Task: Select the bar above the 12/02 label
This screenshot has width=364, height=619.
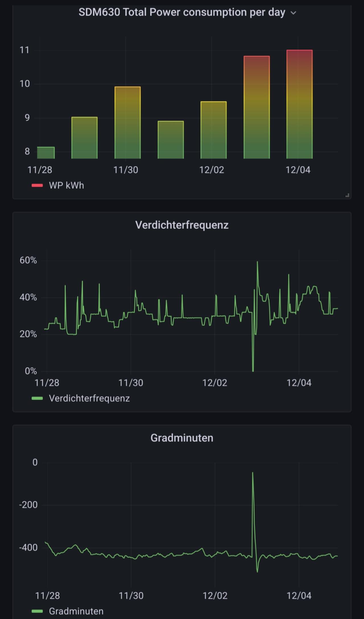Action: (x=214, y=130)
